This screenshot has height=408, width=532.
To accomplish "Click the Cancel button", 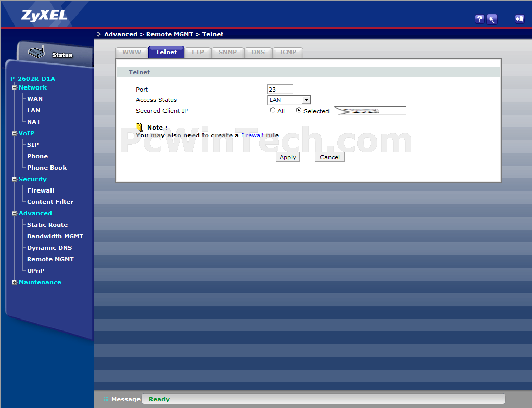I will click(330, 157).
